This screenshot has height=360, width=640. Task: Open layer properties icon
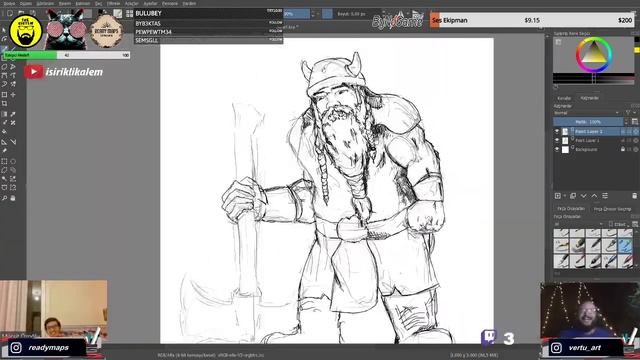pos(605,196)
